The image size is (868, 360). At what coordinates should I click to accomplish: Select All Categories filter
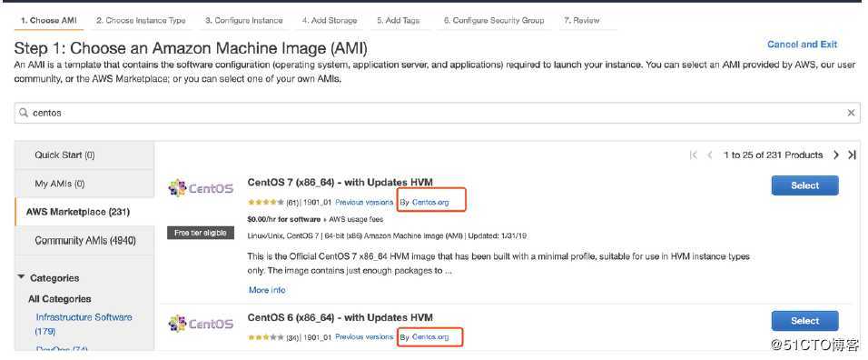[60, 298]
